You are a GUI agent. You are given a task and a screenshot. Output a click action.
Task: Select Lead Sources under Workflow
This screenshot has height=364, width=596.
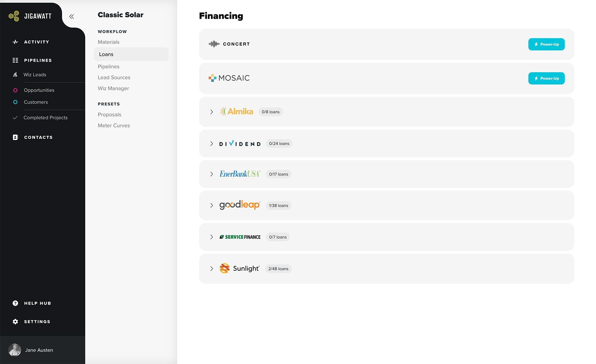tap(114, 77)
